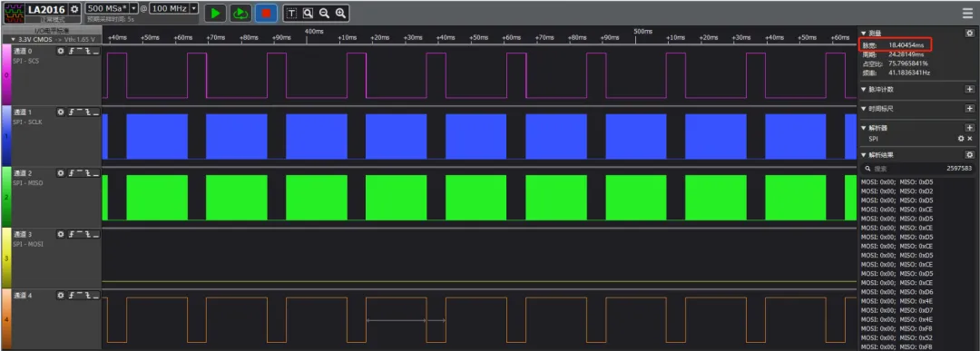This screenshot has width=980, height=351.
Task: Add a new decoder with the 解析器 plus button
Action: pyautogui.click(x=970, y=127)
